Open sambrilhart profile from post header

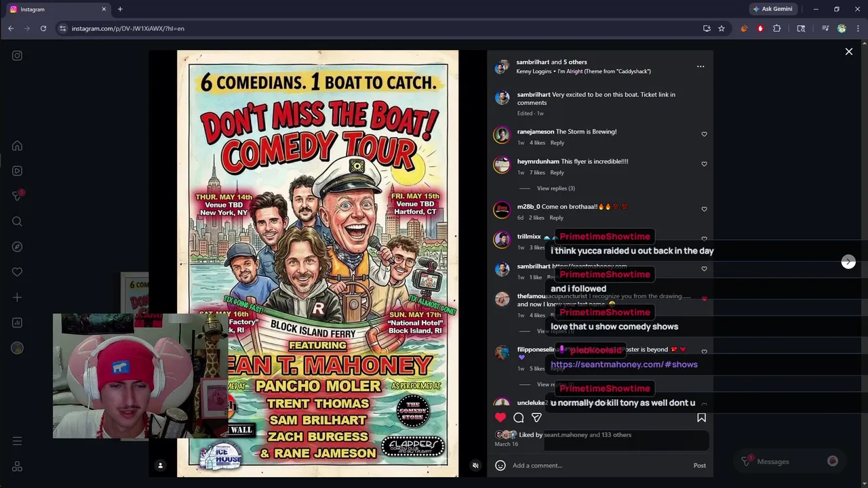click(x=533, y=62)
